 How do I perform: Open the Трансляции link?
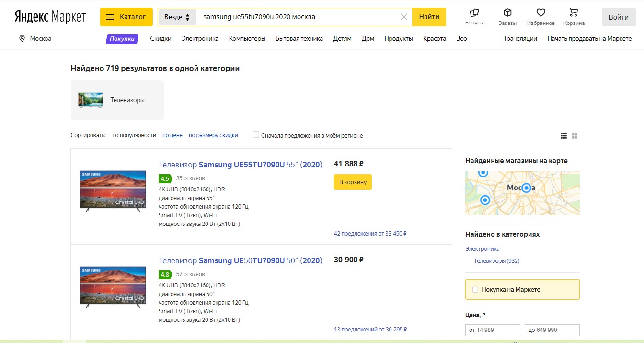(520, 38)
